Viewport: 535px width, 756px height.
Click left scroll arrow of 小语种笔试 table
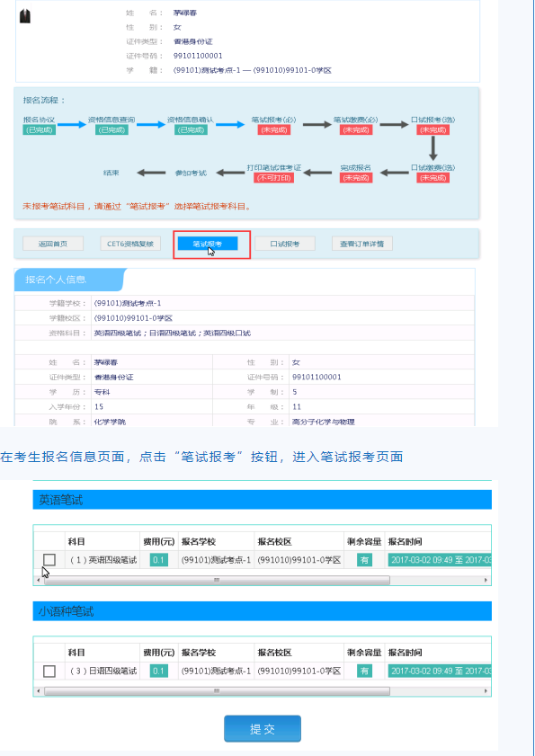(39, 691)
